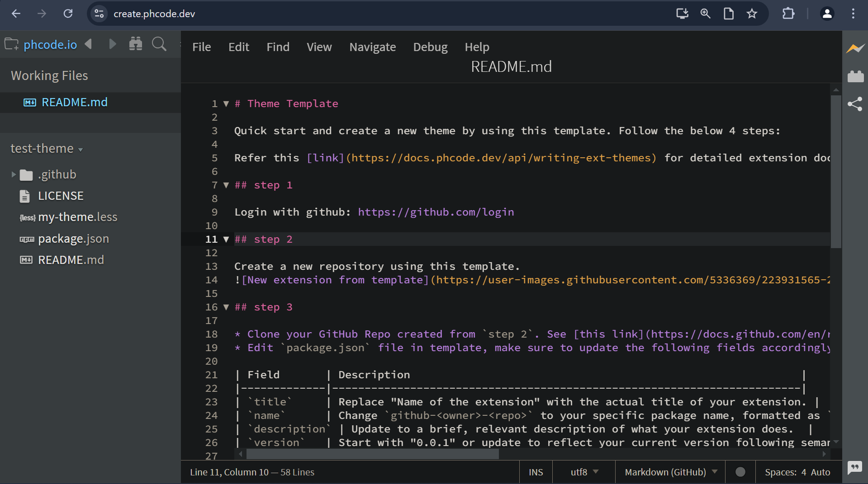
Task: Open the Find menu
Action: click(278, 47)
